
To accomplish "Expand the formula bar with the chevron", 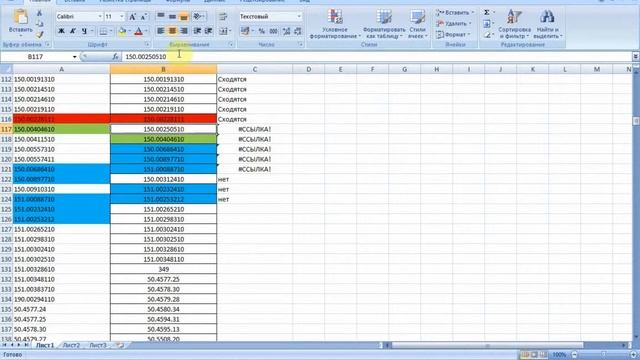I will pyautogui.click(x=636, y=57).
